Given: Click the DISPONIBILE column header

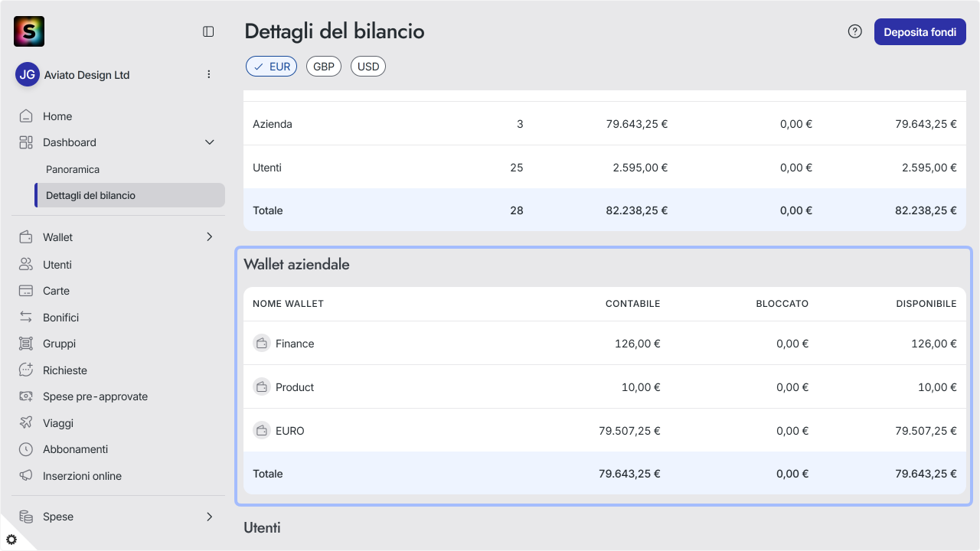Looking at the screenshot, I should 926,304.
